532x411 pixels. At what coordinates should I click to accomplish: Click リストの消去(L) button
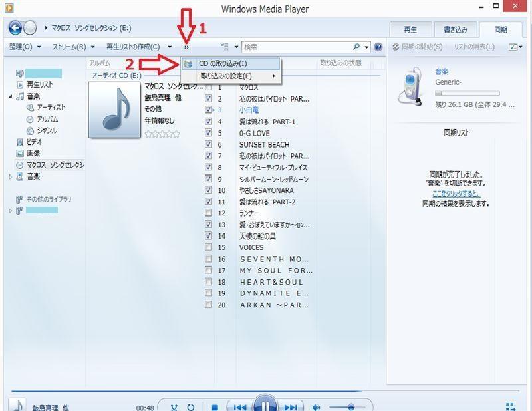point(474,47)
